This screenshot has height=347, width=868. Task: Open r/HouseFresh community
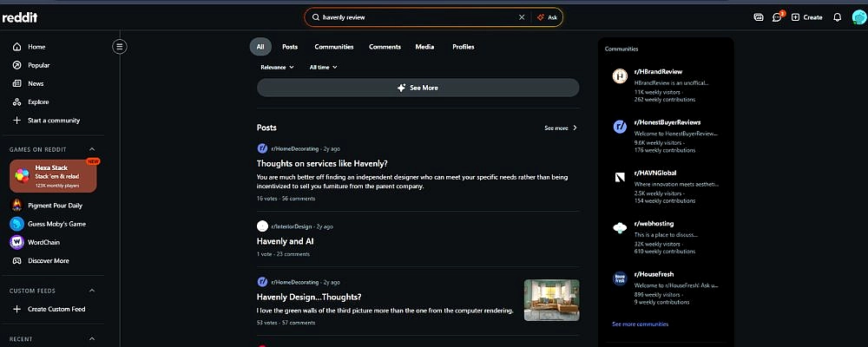(x=654, y=274)
